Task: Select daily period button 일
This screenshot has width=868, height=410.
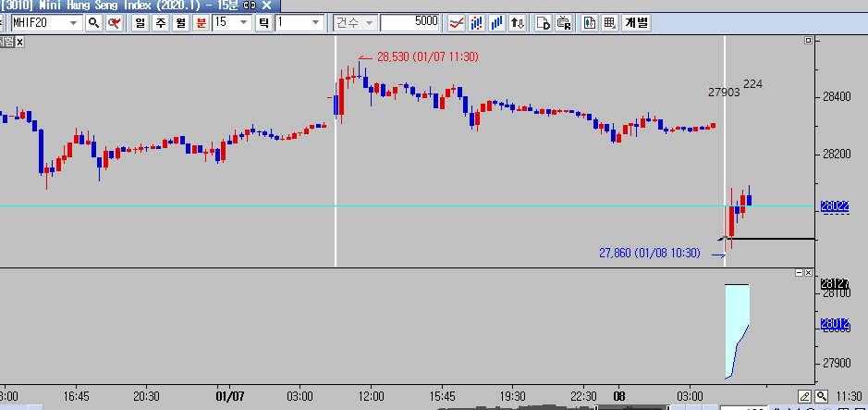Action: coord(137,21)
